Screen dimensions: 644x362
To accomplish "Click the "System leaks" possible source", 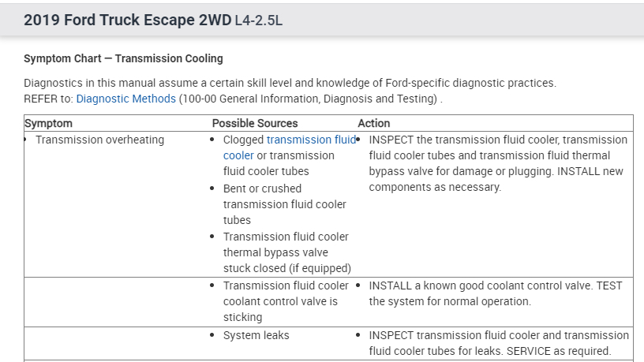I will pyautogui.click(x=256, y=335).
